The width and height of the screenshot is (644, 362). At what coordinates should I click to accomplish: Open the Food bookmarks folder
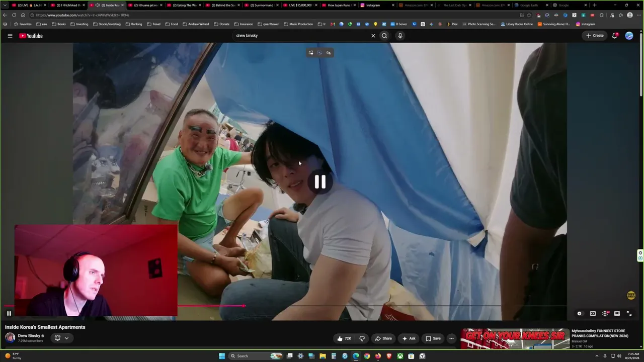tap(172, 24)
